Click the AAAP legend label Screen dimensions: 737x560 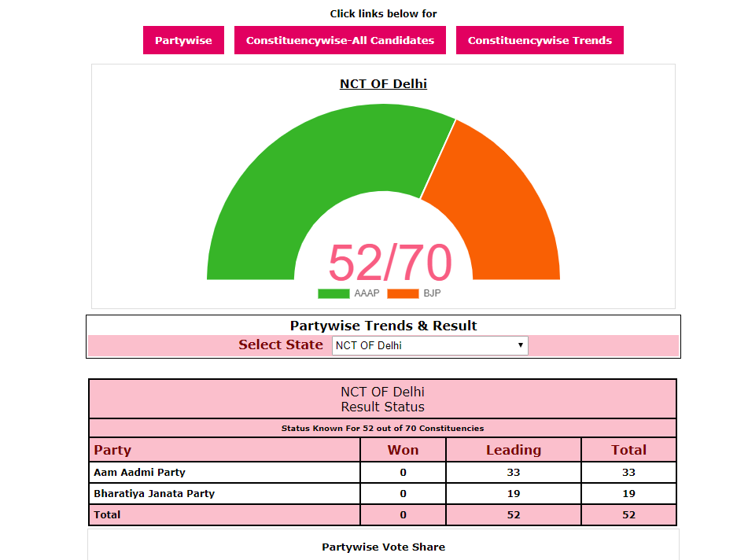(367, 293)
